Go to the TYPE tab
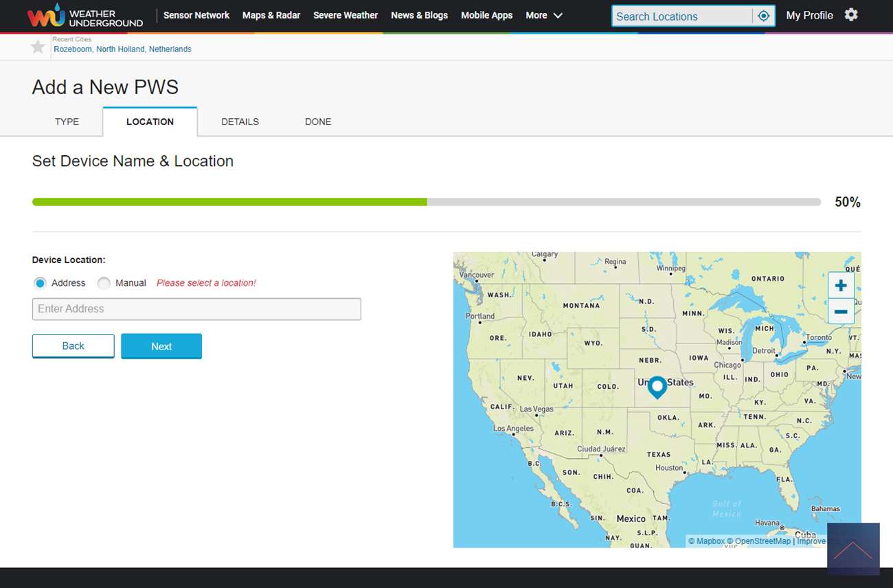The image size is (893, 588). 67,122
